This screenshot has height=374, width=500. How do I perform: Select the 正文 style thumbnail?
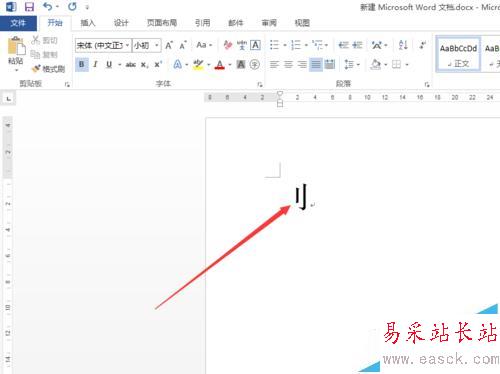pos(458,54)
